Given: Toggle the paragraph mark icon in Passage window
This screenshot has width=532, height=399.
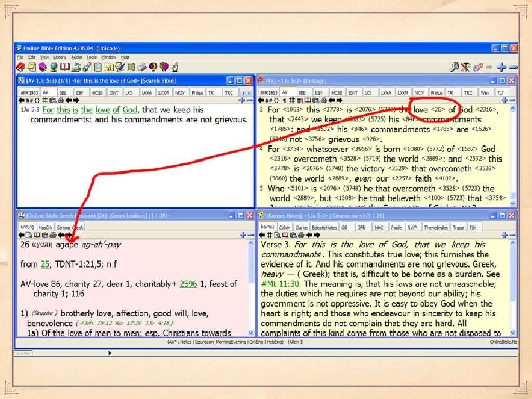Looking at the screenshot, I should point(284,100).
